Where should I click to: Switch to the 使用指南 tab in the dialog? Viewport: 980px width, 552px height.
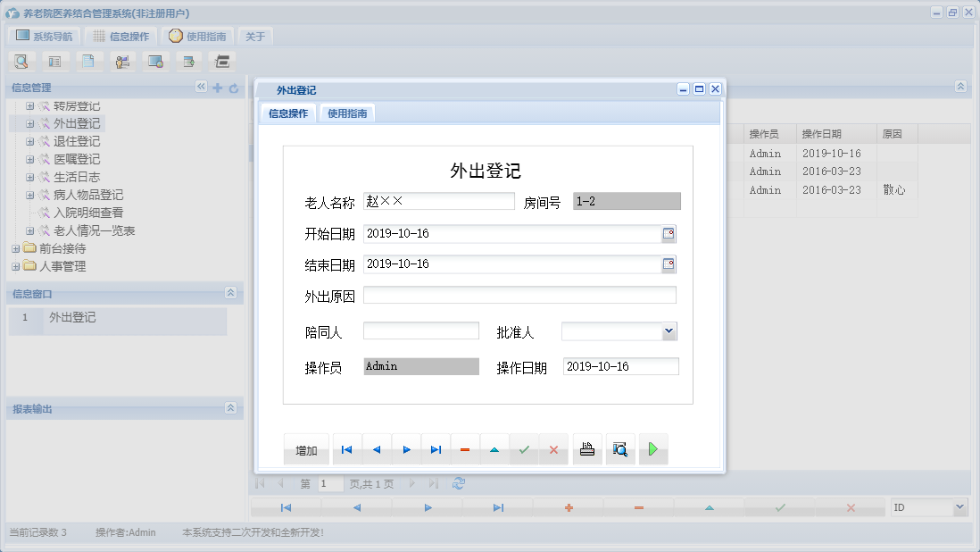(x=346, y=113)
